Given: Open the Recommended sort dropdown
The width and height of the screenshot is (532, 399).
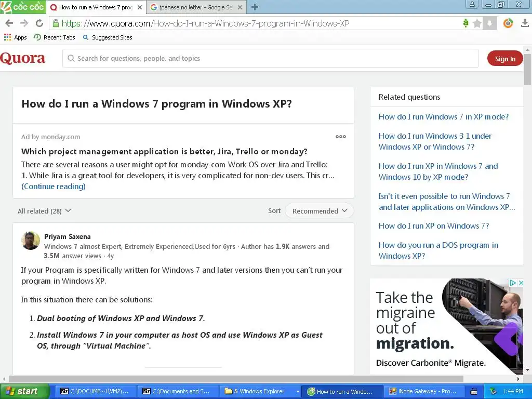Looking at the screenshot, I should pyautogui.click(x=320, y=211).
